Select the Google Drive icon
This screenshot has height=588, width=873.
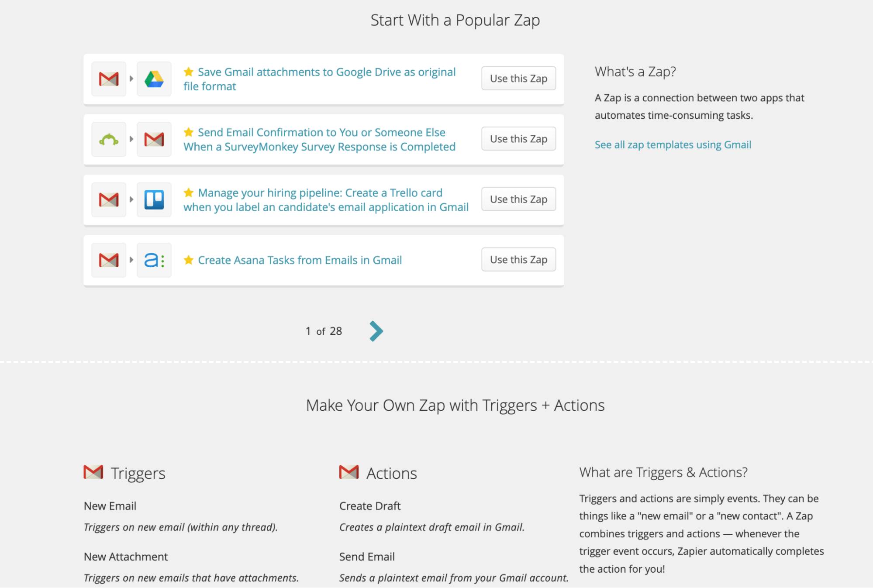coord(154,79)
